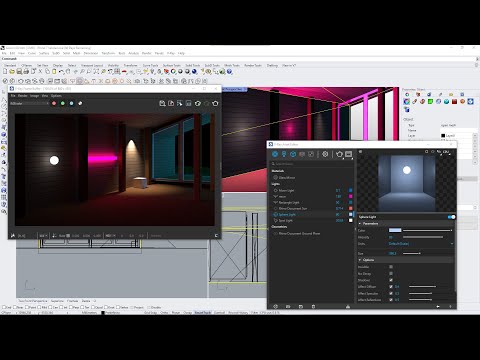Screen dimensions: 480x360
Task: Adjust Intensity slider for Sphere Light
Action: tap(423, 237)
